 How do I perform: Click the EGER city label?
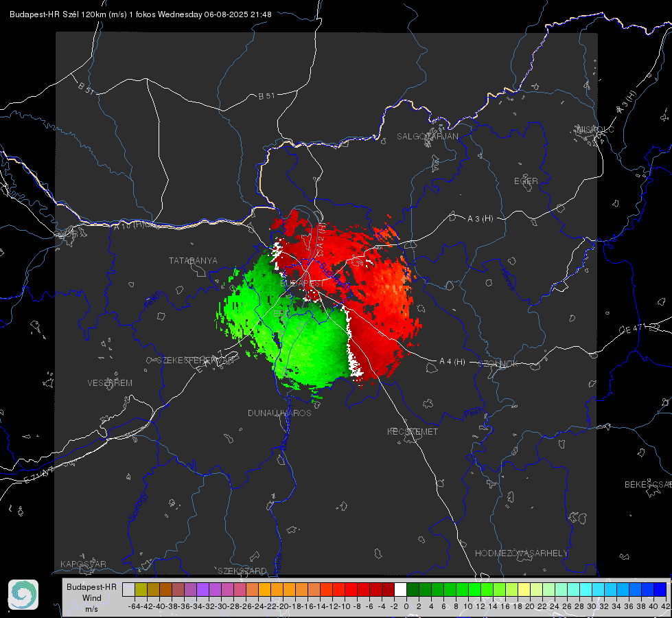tap(526, 181)
